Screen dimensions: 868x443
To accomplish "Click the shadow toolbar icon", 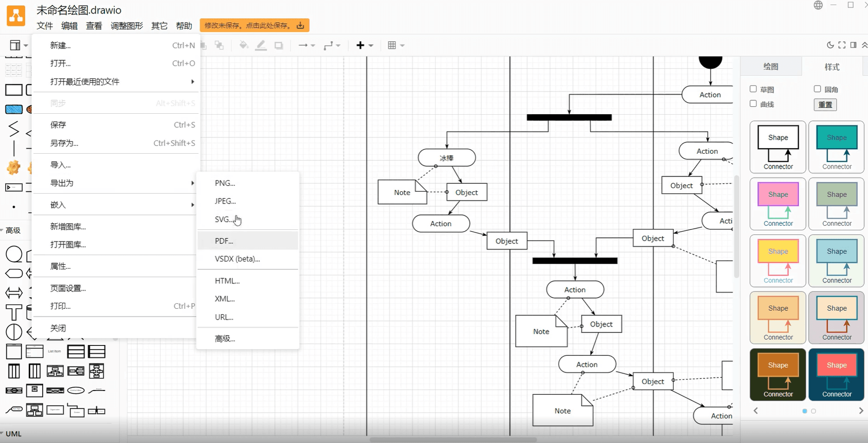I will point(279,45).
